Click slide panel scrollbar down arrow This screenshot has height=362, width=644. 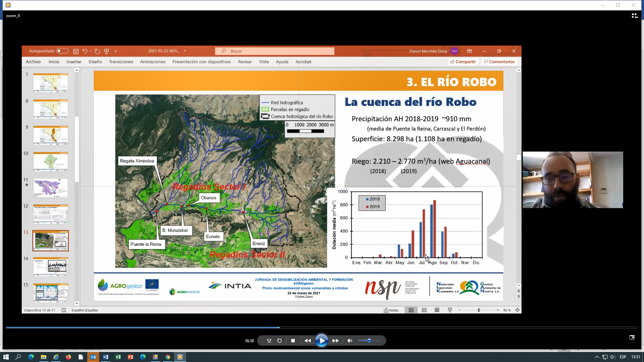(x=77, y=303)
